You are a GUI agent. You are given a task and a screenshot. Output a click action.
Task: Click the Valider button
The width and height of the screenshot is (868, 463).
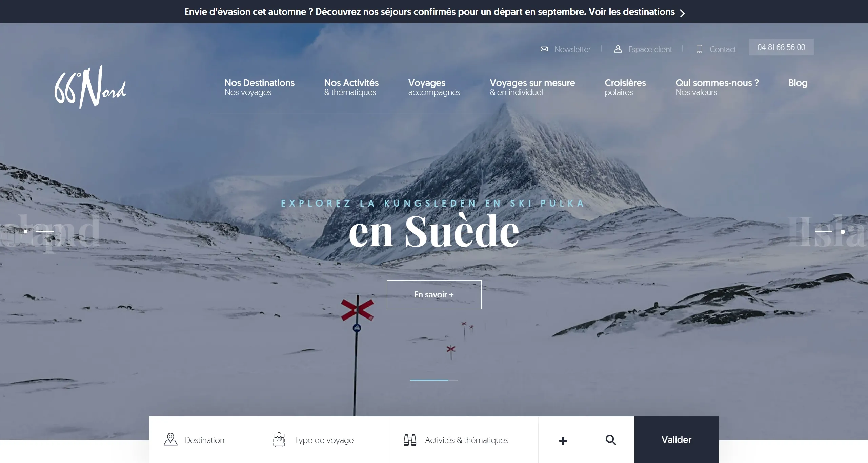click(x=677, y=440)
